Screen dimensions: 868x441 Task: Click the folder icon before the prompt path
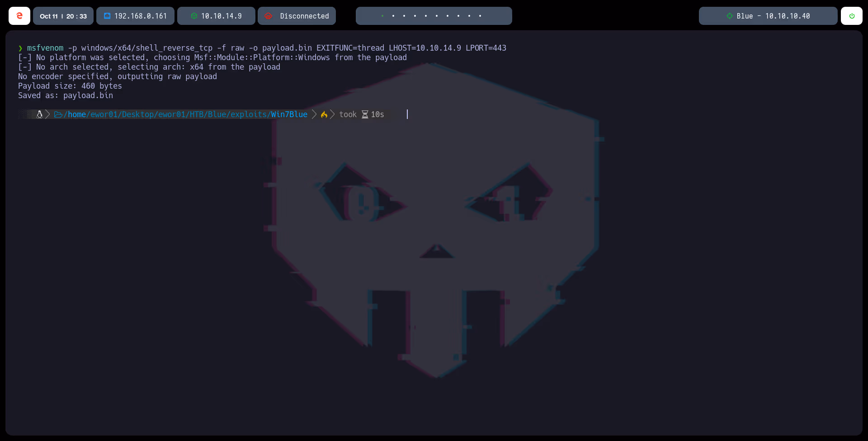click(58, 114)
